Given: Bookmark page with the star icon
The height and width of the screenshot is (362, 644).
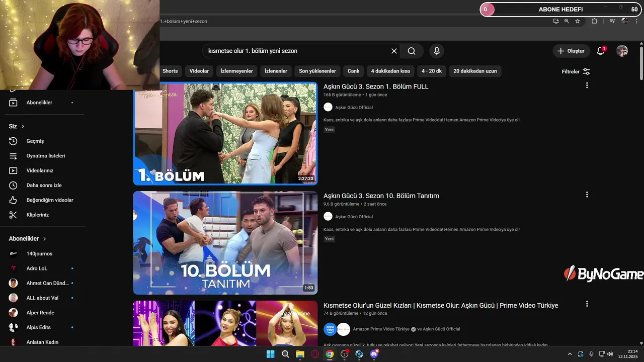Looking at the screenshot, I should (578, 21).
